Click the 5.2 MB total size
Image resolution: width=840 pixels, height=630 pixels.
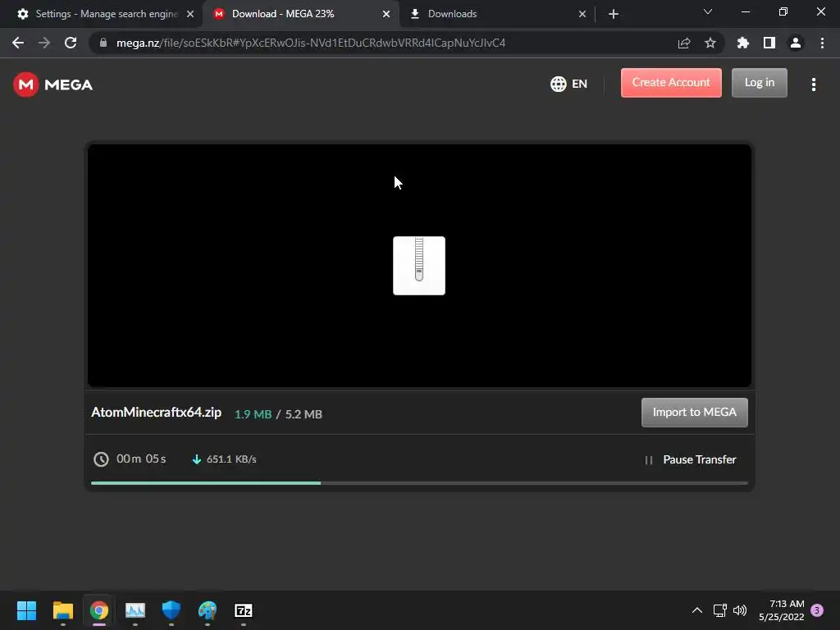304,414
